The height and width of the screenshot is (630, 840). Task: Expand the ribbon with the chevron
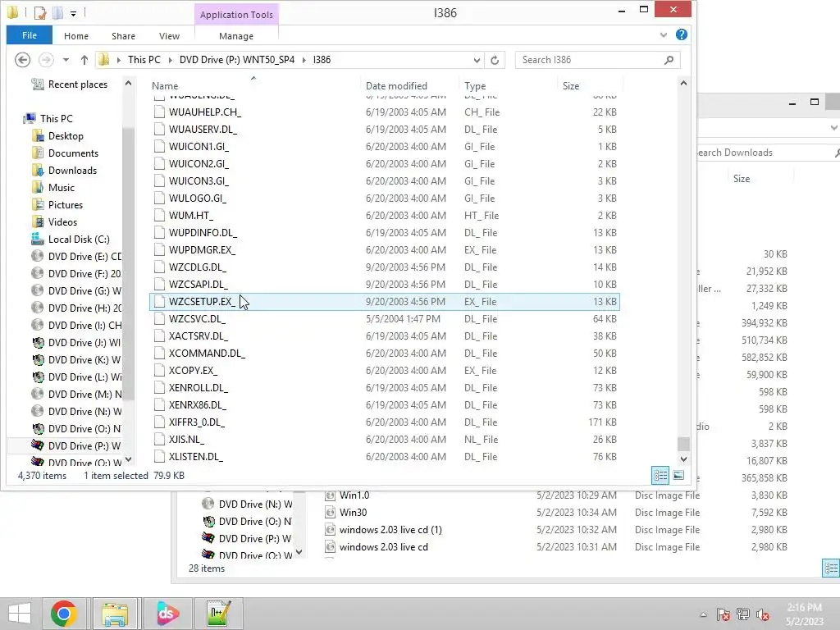663,34
